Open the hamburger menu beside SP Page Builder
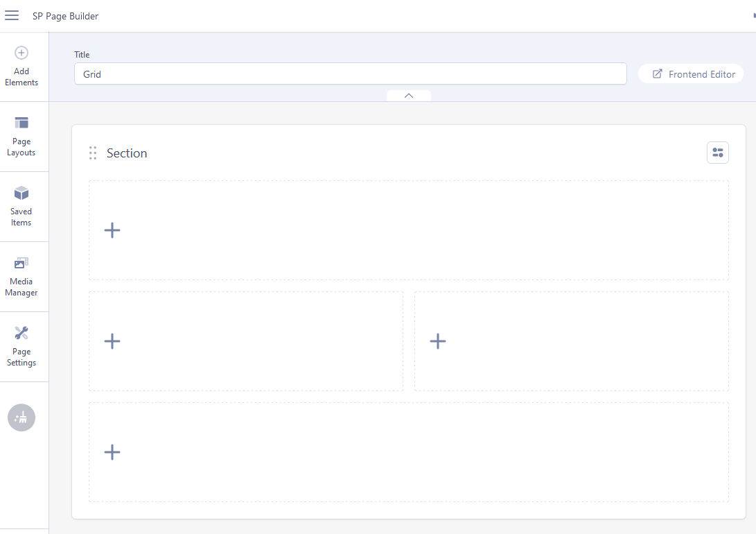The image size is (756, 534). point(12,16)
